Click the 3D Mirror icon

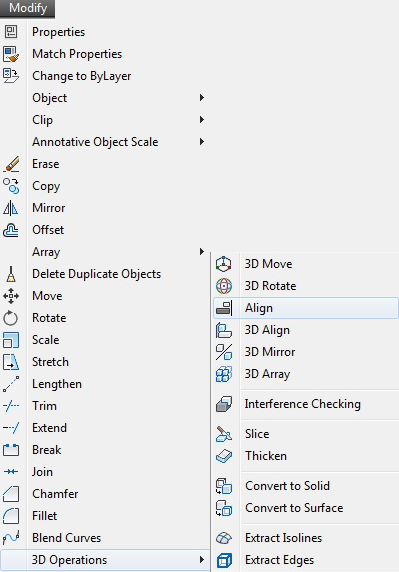coord(224,352)
